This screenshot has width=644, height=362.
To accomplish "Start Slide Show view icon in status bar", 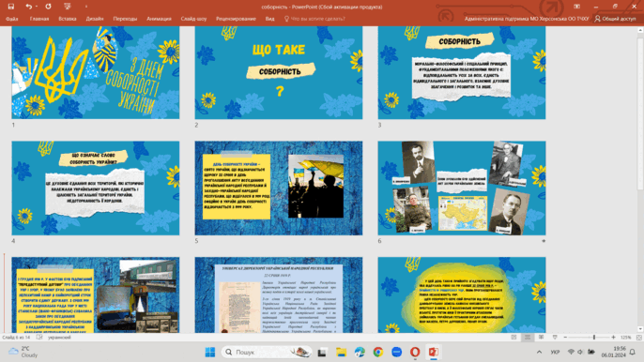I will point(555,338).
